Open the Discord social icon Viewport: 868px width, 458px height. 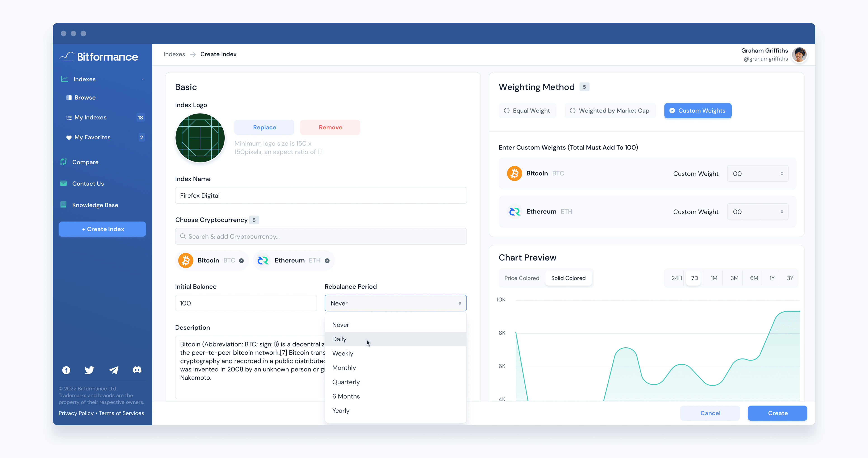click(137, 370)
